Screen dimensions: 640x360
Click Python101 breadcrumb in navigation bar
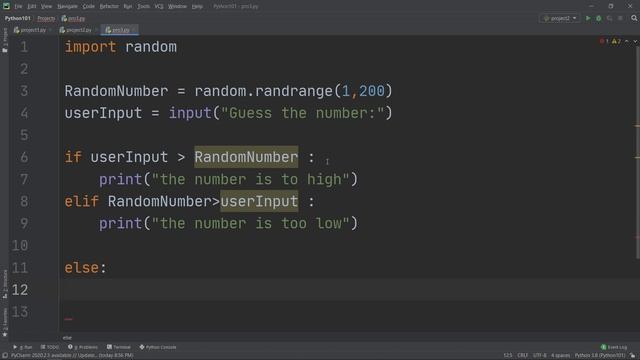[18, 18]
